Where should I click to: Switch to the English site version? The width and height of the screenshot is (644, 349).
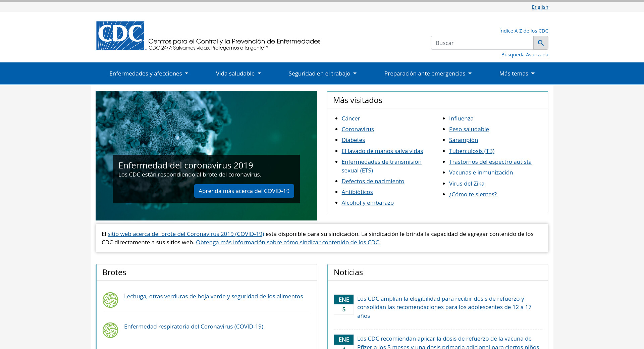coord(540,7)
